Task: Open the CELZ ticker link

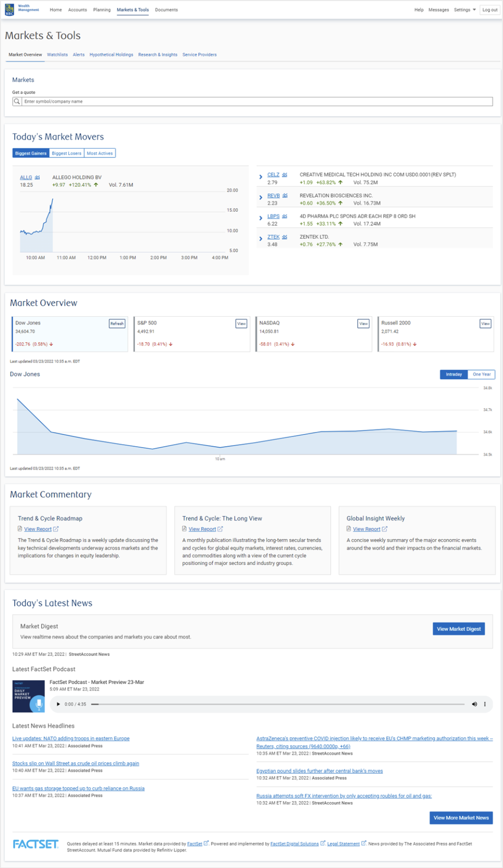Action: click(273, 175)
